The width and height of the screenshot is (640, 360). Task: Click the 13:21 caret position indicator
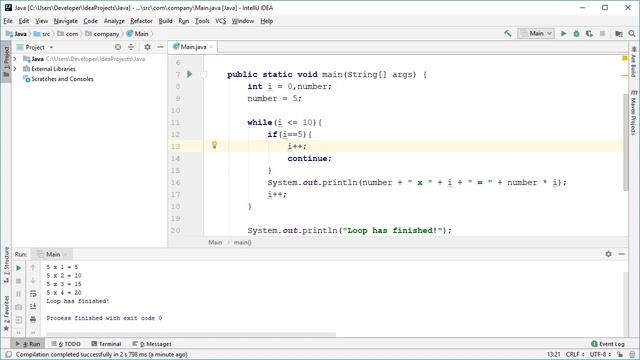[553, 354]
